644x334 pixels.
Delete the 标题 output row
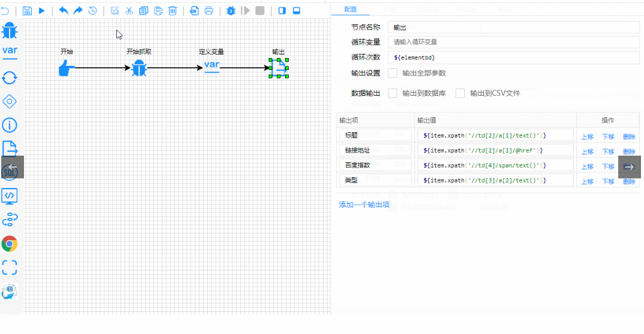(629, 136)
